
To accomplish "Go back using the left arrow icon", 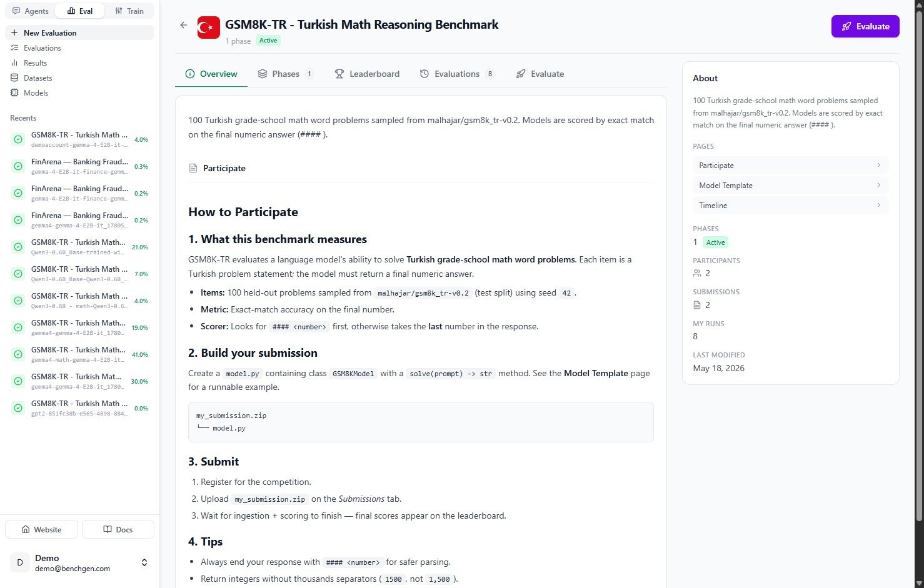I will tap(183, 25).
